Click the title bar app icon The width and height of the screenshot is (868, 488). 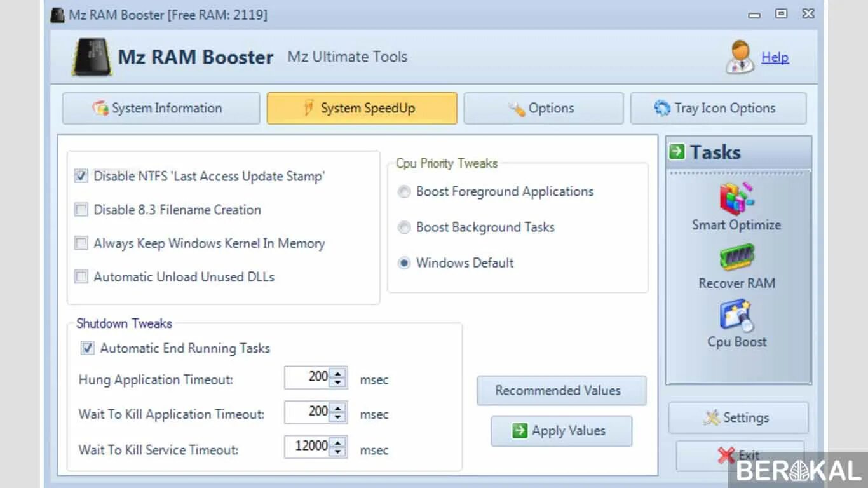(58, 15)
